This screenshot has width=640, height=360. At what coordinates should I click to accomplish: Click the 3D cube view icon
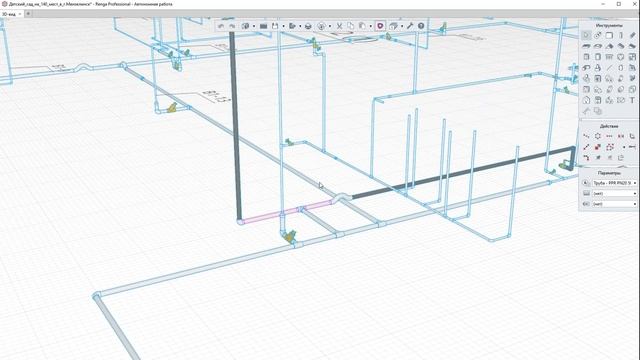245,26
